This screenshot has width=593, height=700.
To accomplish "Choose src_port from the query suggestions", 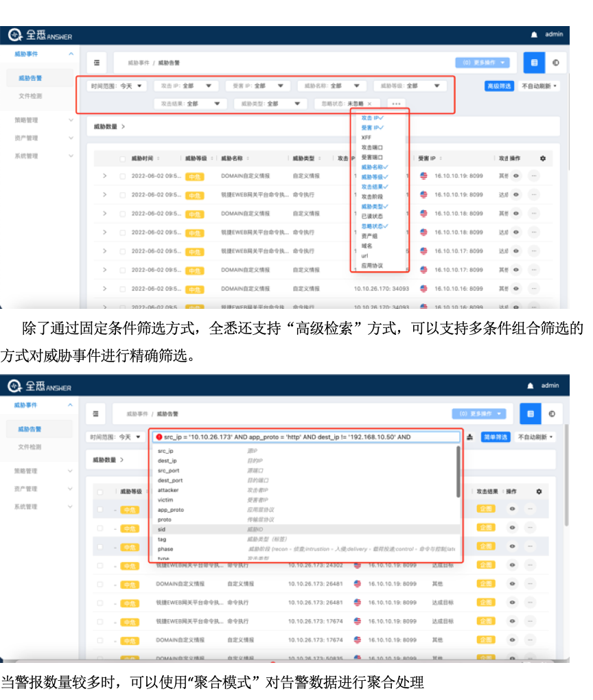I will point(169,471).
